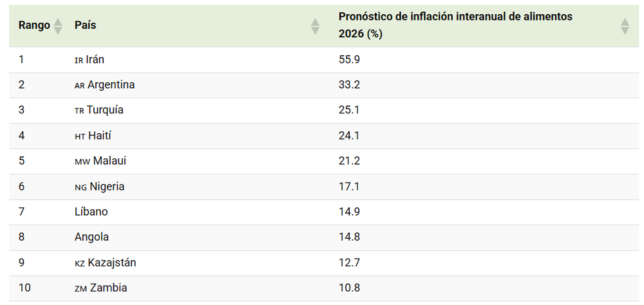Click the MW flag code beside Malaui
This screenshot has height=305, width=644.
click(82, 162)
